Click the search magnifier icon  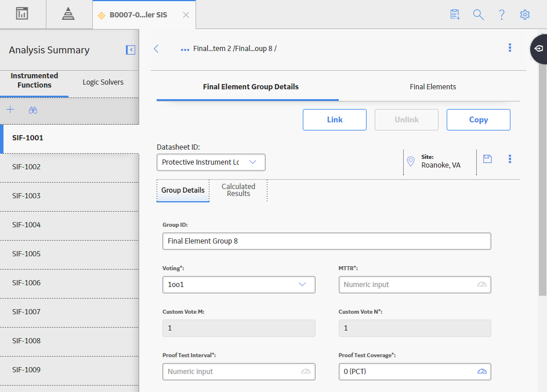[x=479, y=14]
